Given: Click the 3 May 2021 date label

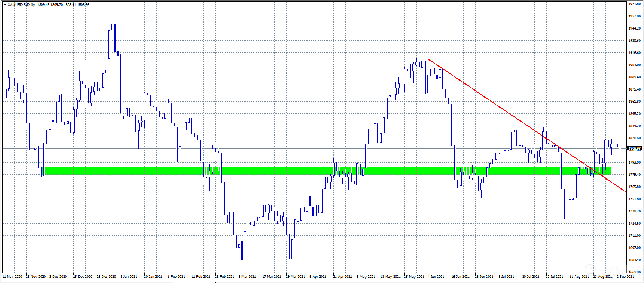Looking at the screenshot, I should click(366, 276).
